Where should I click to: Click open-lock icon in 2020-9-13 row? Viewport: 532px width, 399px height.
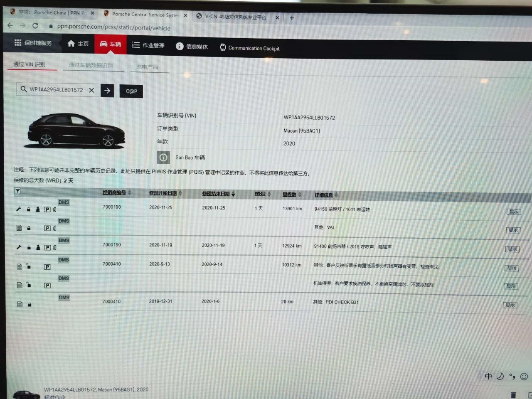[29, 266]
